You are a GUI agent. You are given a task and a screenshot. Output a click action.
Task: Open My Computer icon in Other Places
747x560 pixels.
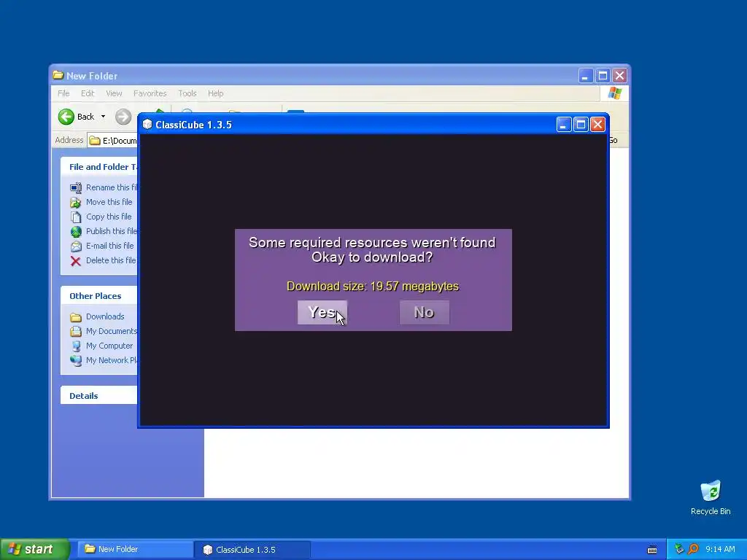(x=76, y=346)
